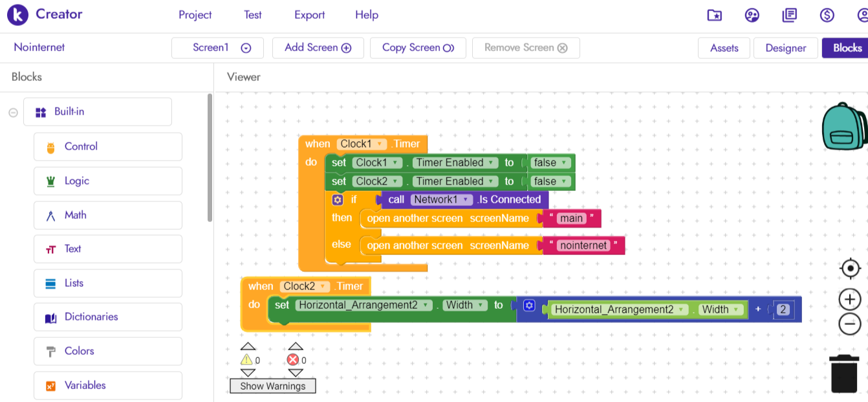Center the workspace with the crosshair icon
Image resolution: width=868 pixels, height=402 pixels.
[850, 268]
